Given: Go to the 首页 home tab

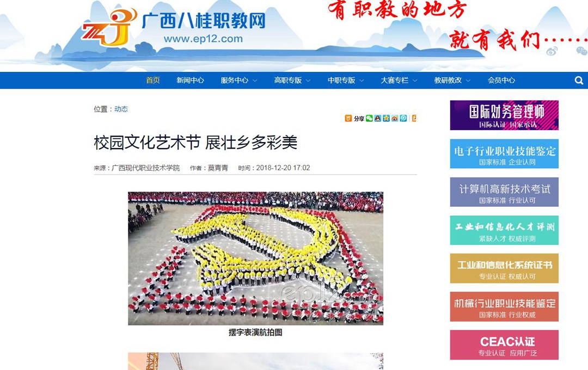Looking at the screenshot, I should pyautogui.click(x=153, y=80).
